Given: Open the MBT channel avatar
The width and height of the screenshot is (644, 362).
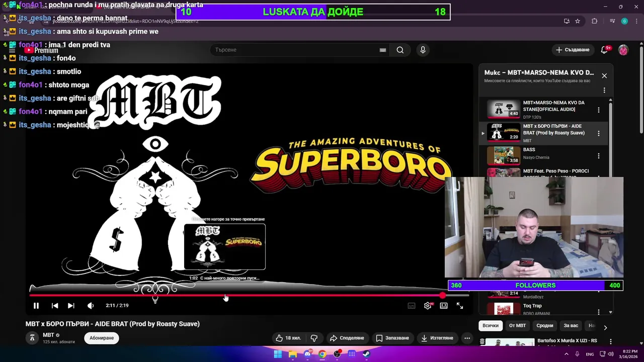Looking at the screenshot, I should 32,338.
